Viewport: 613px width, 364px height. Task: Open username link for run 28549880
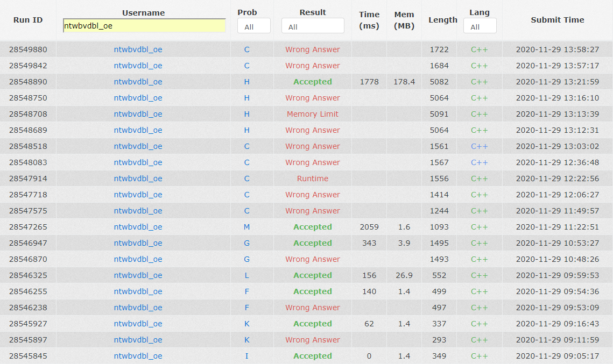(138, 49)
